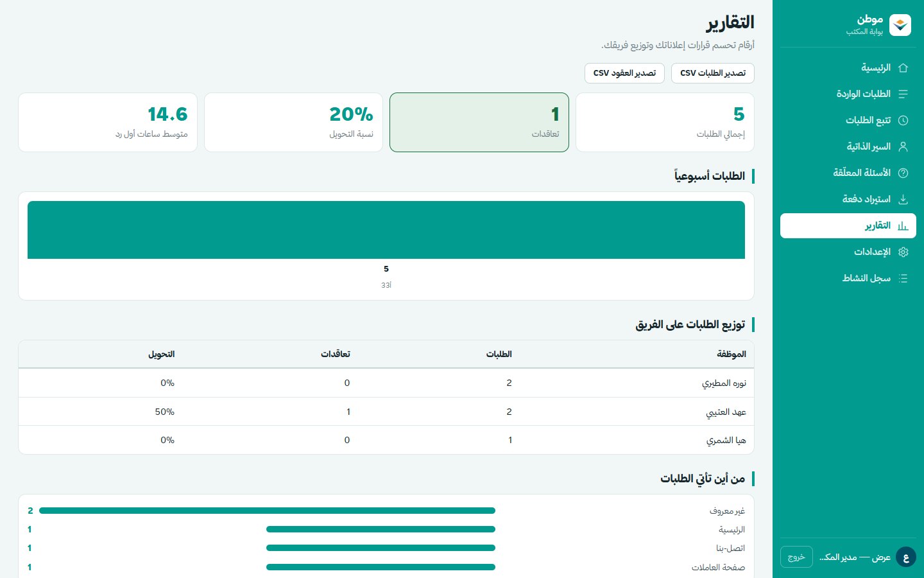Click the log list icon beside سجل النشاط
This screenshot has height=578, width=924.
(x=903, y=278)
